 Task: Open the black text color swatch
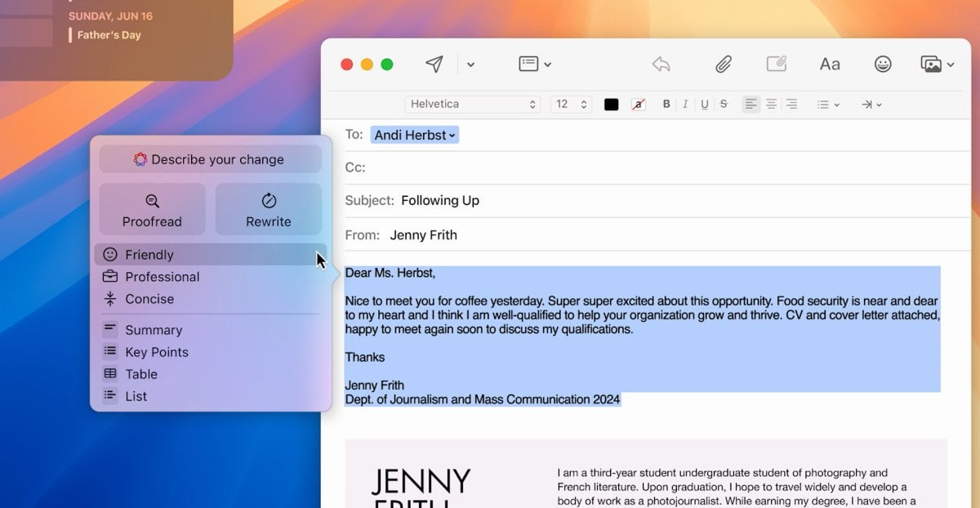[612, 104]
